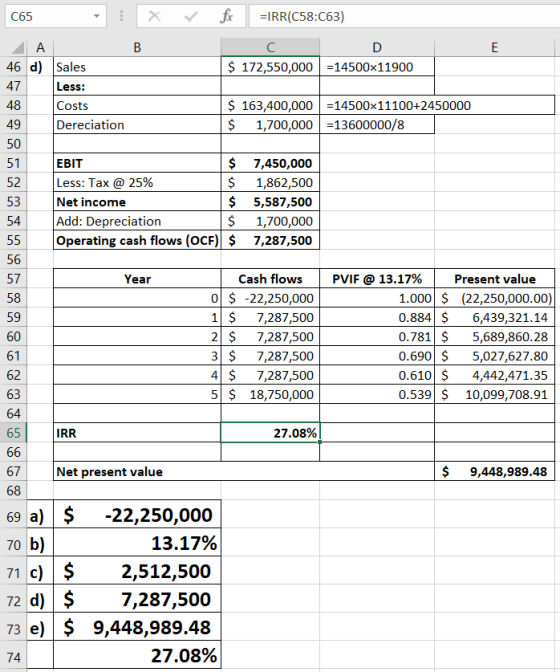Click the Add: Depreciation label cell

click(x=137, y=221)
